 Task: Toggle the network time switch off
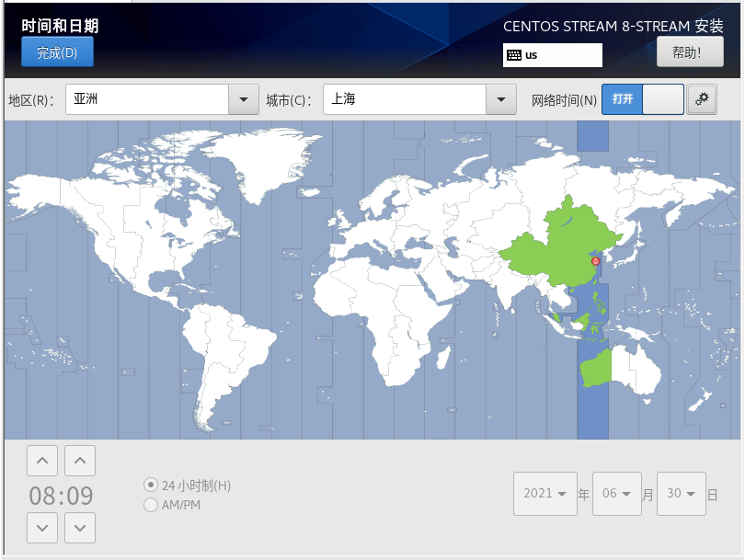pyautogui.click(x=643, y=99)
